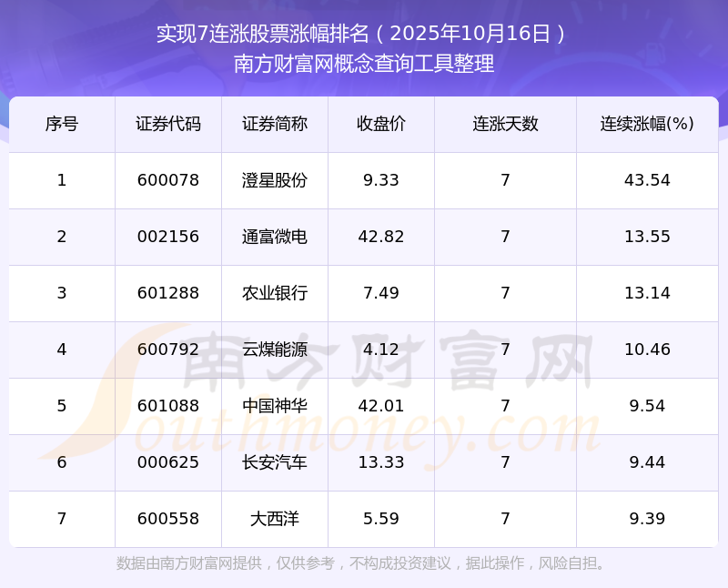The image size is (728, 588).
Task: Click the 13.14 gain value
Action: [647, 293]
